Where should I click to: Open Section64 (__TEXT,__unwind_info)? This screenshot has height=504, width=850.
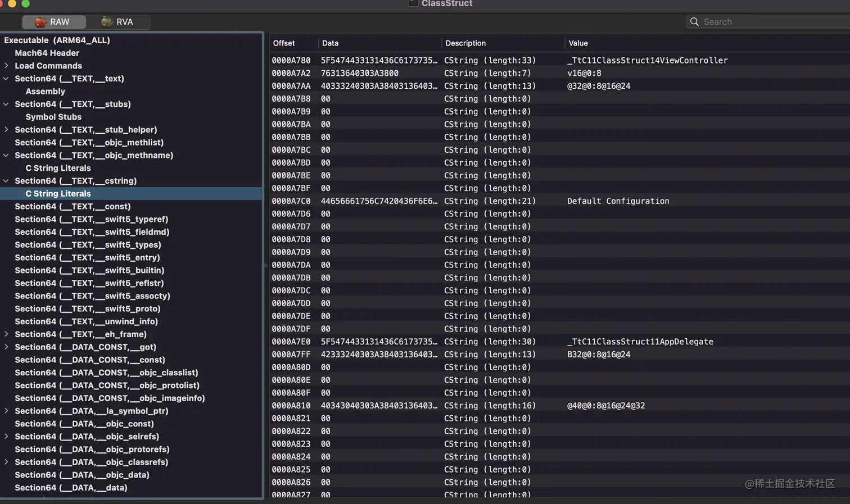click(x=86, y=321)
